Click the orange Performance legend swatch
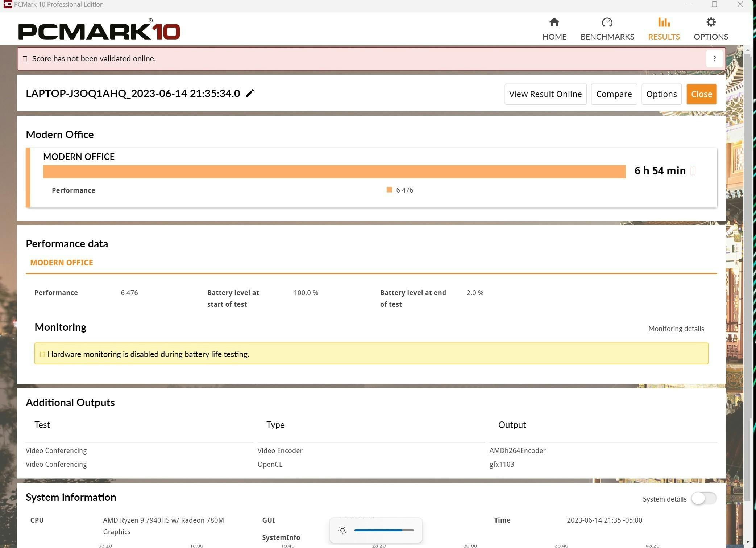Image resolution: width=756 pixels, height=548 pixels. pyautogui.click(x=389, y=190)
